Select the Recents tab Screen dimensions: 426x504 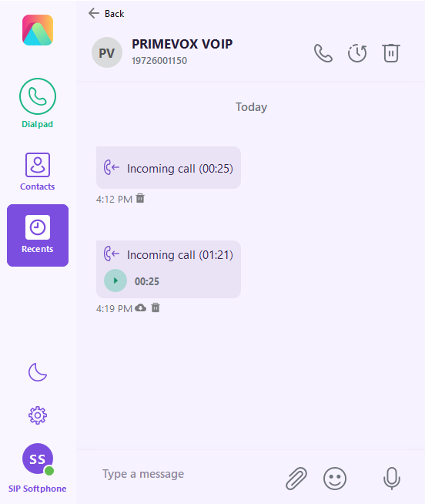click(x=38, y=235)
